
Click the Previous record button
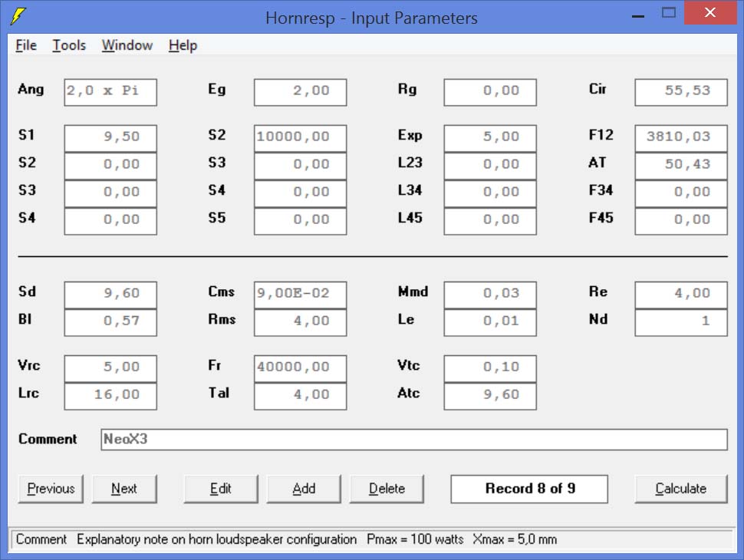[x=51, y=489]
